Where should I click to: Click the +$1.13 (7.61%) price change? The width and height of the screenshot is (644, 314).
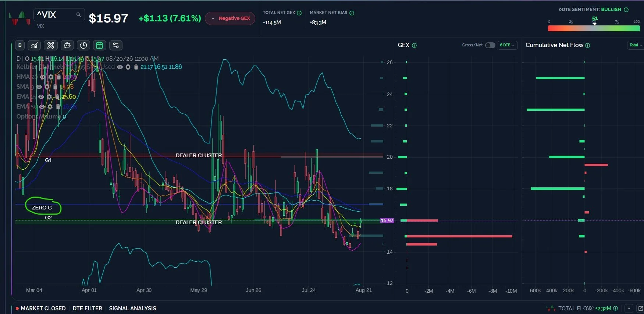point(170,18)
